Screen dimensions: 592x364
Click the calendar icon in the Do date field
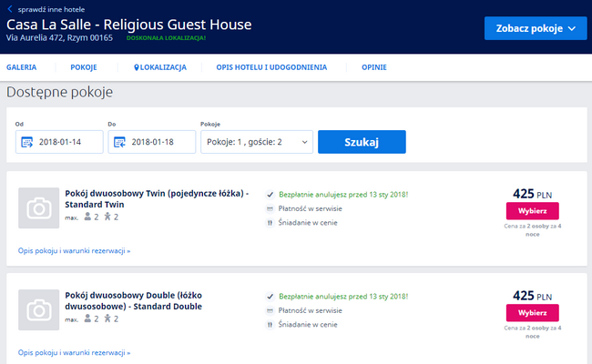[x=119, y=142]
